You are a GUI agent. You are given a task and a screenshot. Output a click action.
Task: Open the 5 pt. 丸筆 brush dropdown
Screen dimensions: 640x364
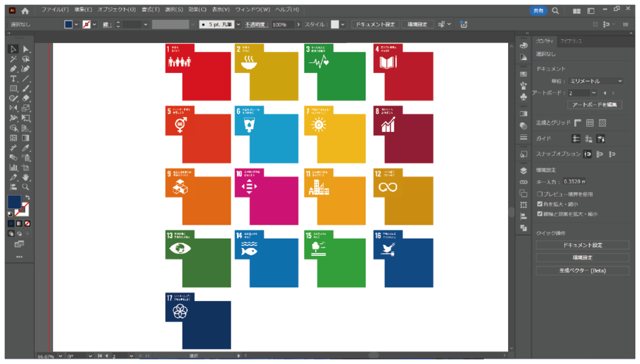(238, 24)
